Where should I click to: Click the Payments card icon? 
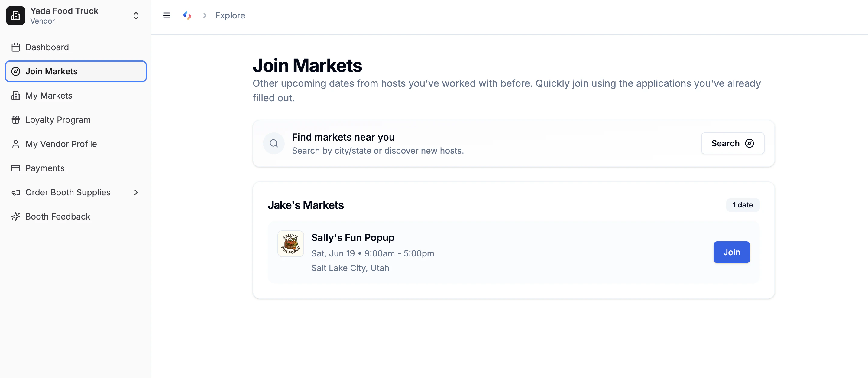15,168
